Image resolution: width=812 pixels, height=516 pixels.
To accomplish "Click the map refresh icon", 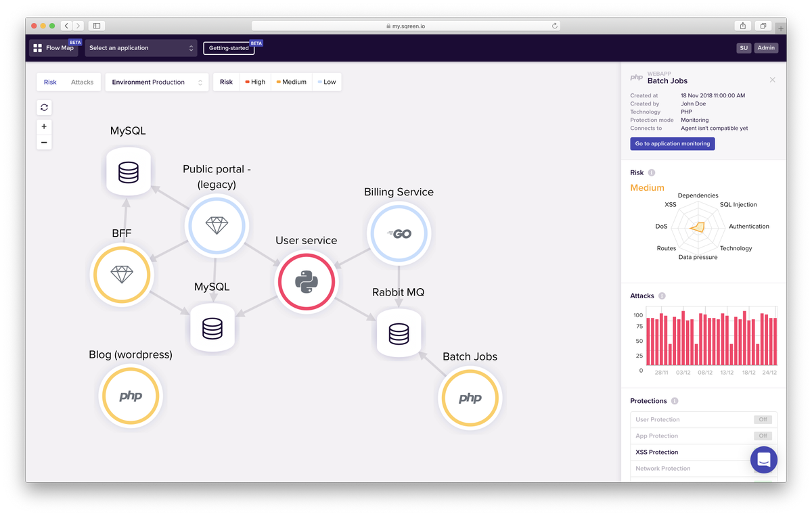I will click(44, 108).
